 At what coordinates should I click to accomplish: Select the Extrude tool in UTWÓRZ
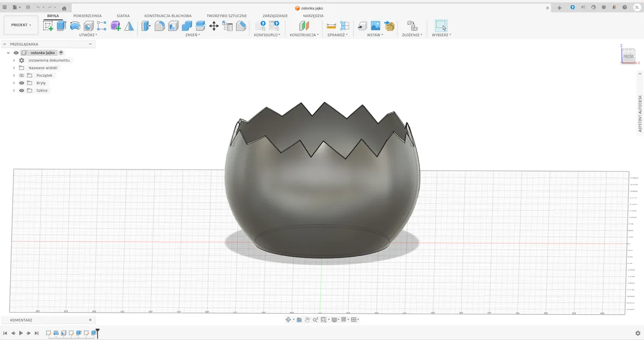(61, 26)
